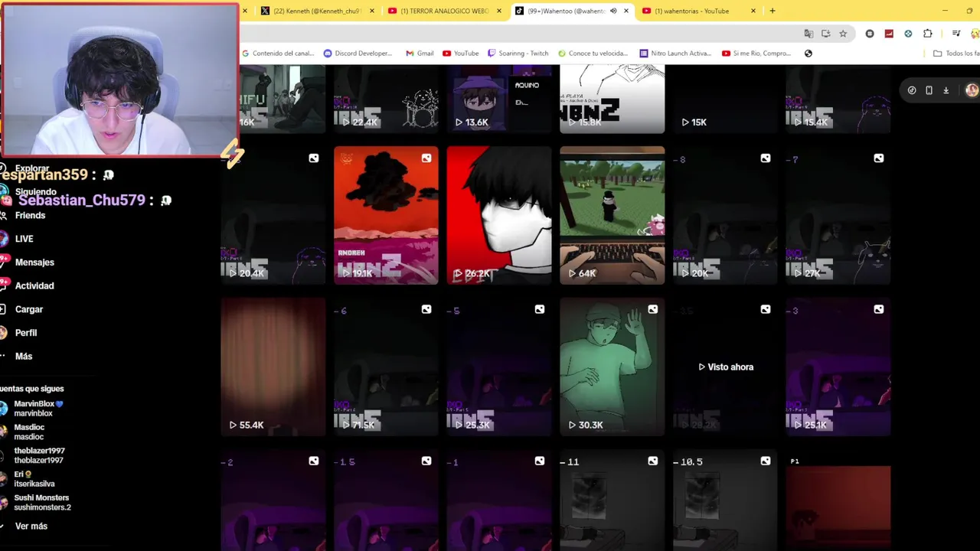Open the Minecraft video with 64K views

pyautogui.click(x=612, y=215)
